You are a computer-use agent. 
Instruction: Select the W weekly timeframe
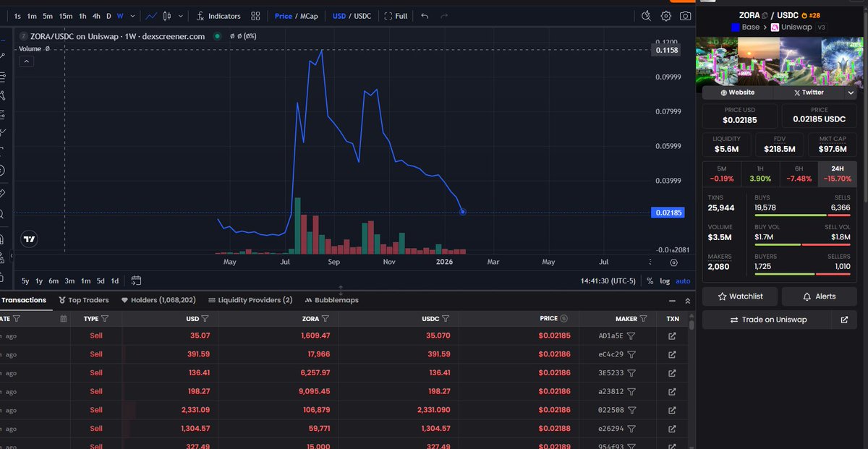[x=120, y=16]
